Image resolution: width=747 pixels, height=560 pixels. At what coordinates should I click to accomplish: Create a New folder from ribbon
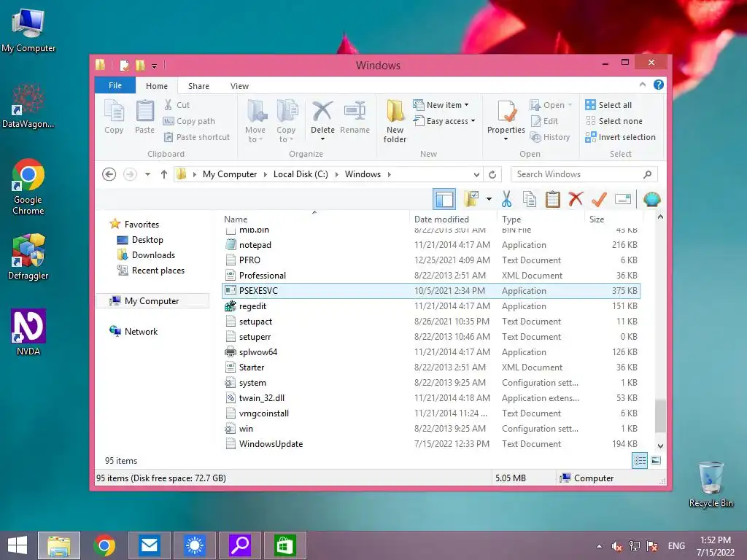395,121
